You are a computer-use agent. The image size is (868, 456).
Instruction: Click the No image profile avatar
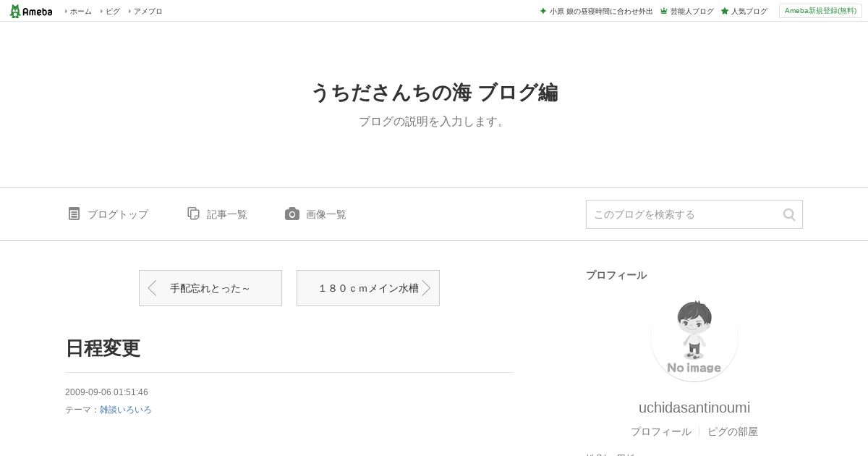694,339
